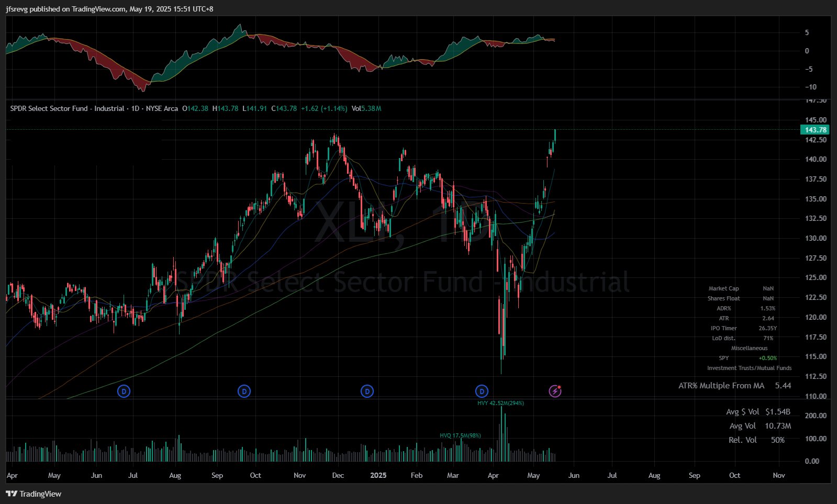Click the '135.00' price axis label
The image size is (837, 504).
click(816, 199)
